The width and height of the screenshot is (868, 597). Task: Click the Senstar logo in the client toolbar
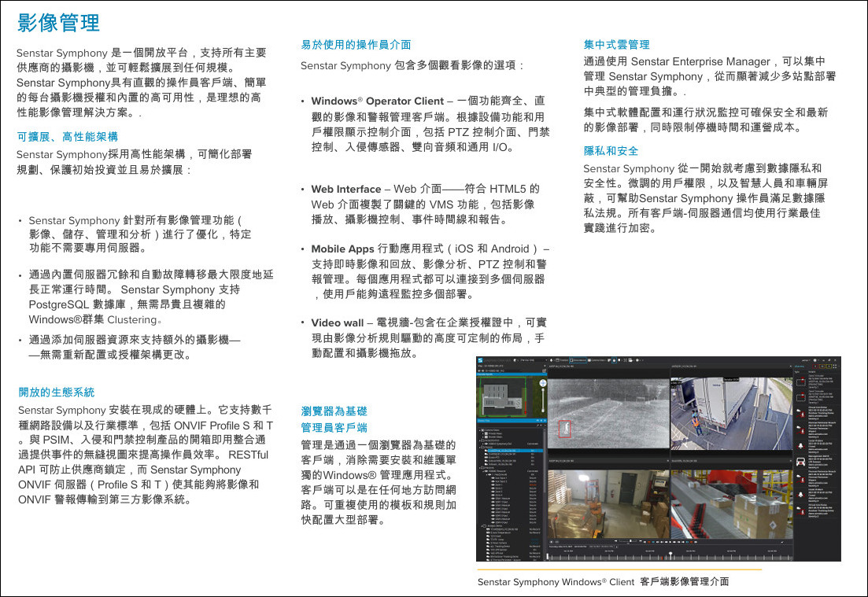click(x=481, y=360)
